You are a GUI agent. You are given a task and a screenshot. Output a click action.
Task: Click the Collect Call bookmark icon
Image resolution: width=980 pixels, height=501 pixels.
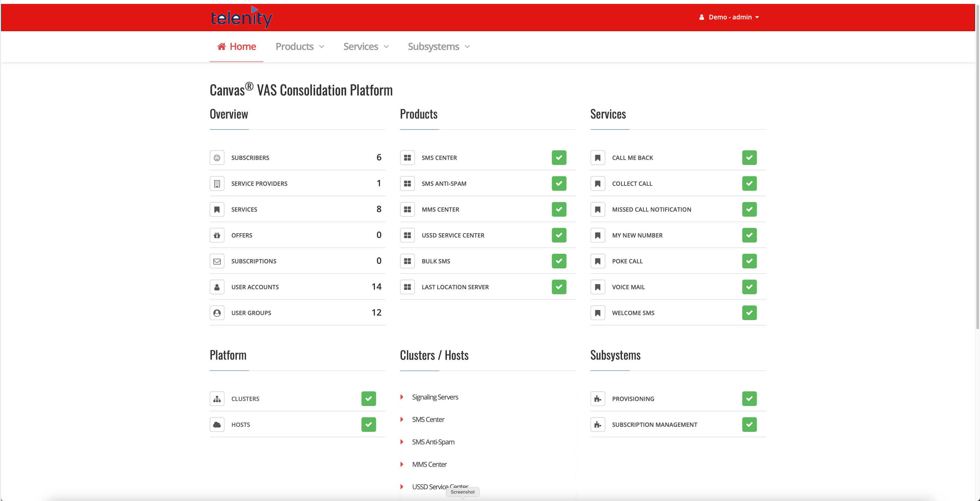[x=598, y=183]
